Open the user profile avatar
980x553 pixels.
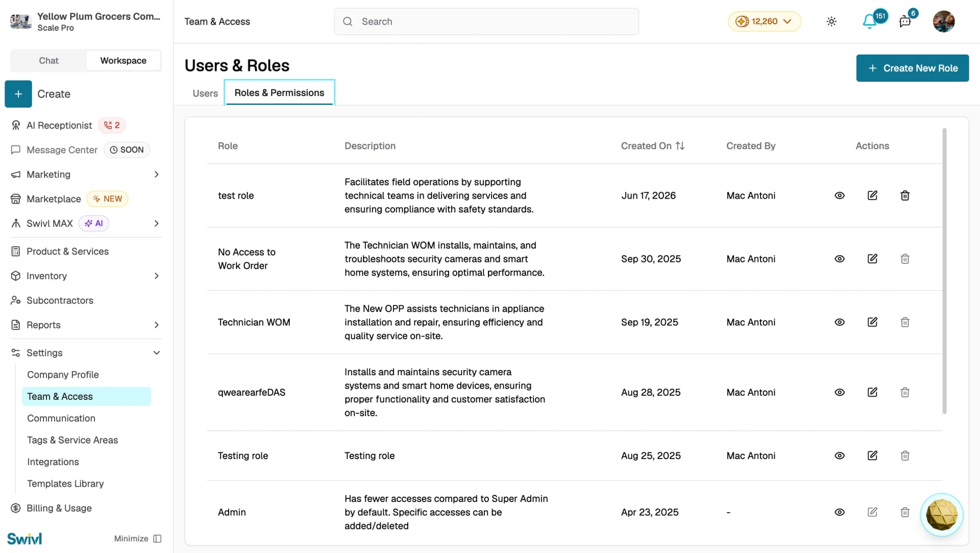[x=943, y=21]
